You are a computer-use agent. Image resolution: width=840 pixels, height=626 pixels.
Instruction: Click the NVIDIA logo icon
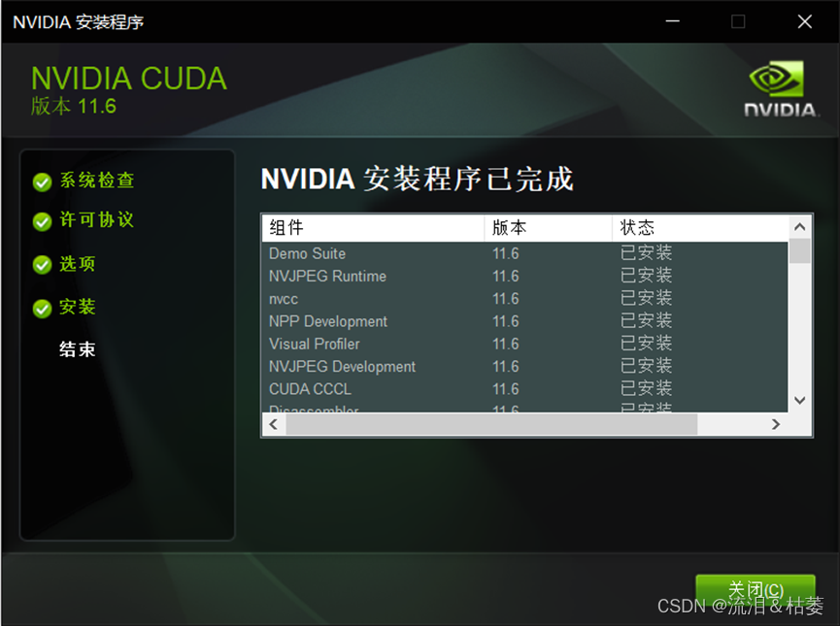click(780, 89)
